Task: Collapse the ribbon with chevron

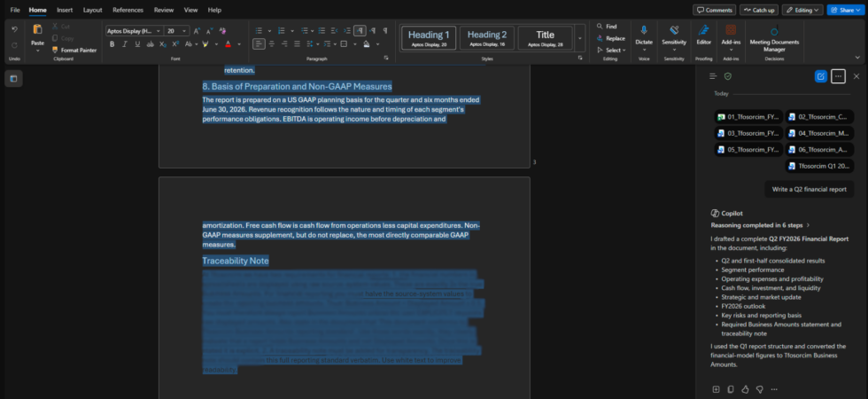Action: coord(857,57)
